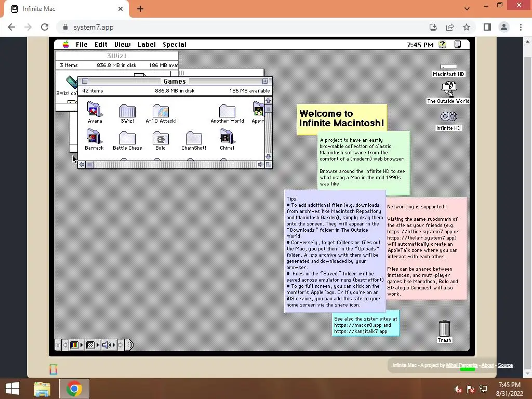Click the Games window zoom box
This screenshot has height=399, width=532.
[x=265, y=82]
